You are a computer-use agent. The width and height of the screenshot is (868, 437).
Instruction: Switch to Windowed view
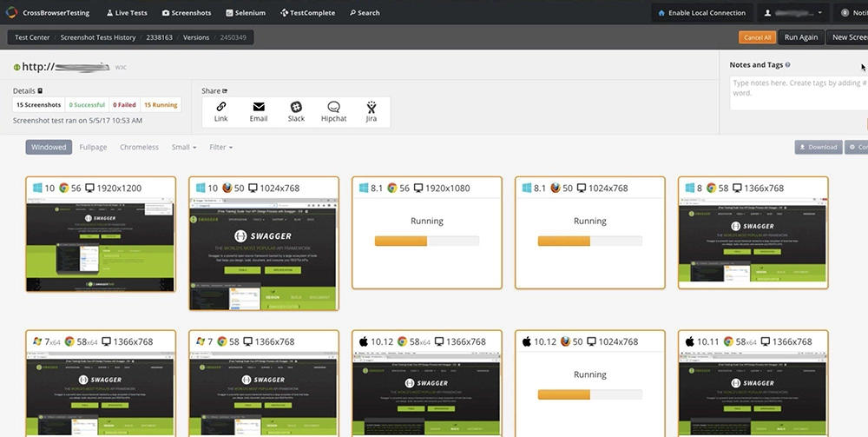49,147
